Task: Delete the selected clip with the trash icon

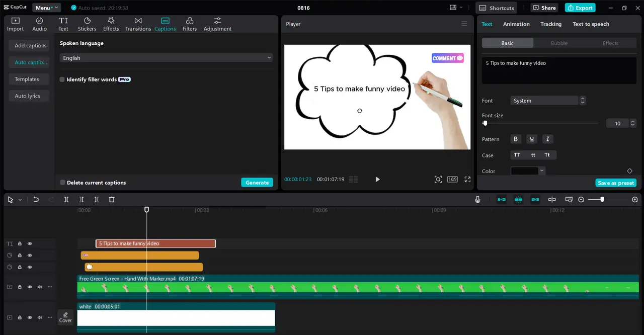Action: pyautogui.click(x=111, y=199)
